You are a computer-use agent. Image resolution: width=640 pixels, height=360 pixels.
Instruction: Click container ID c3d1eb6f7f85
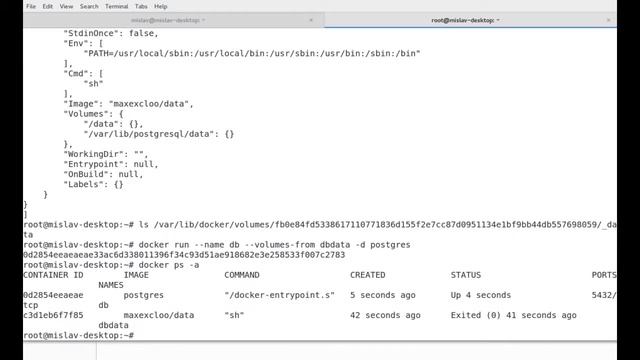(53, 316)
